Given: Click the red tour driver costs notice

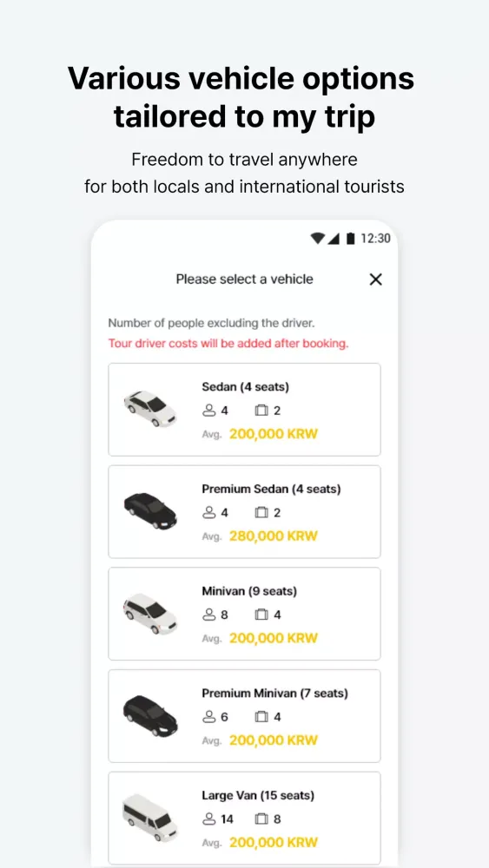Looking at the screenshot, I should tap(228, 343).
